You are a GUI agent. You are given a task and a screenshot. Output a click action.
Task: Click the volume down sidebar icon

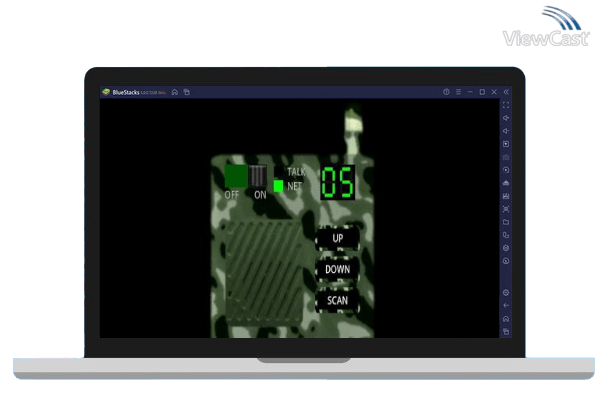tap(506, 131)
